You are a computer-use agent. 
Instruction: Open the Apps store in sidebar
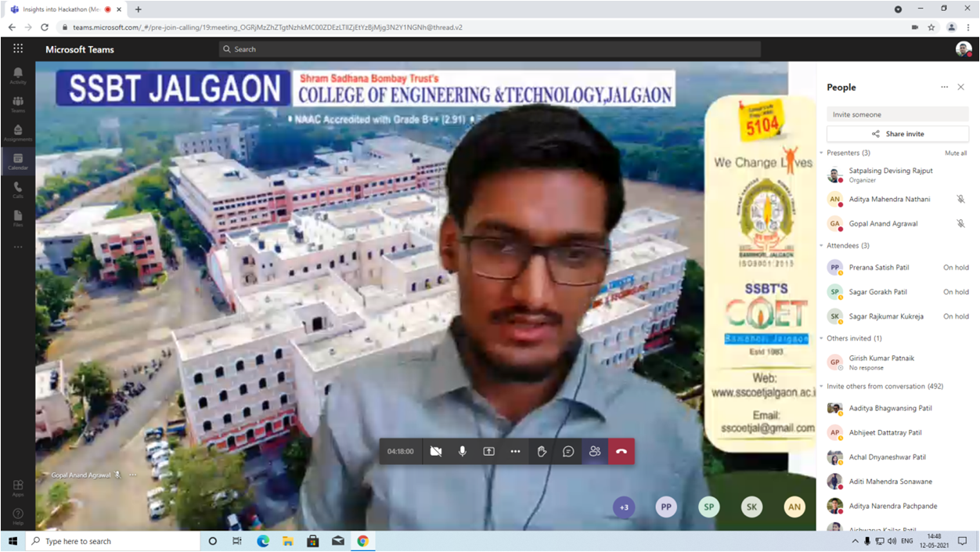17,488
